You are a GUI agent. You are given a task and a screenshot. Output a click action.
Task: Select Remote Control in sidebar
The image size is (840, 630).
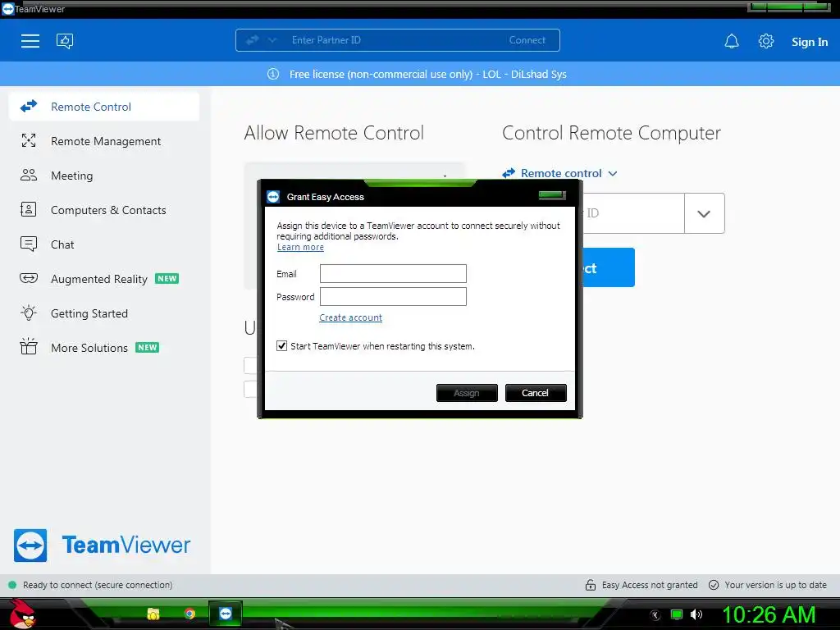[104, 107]
